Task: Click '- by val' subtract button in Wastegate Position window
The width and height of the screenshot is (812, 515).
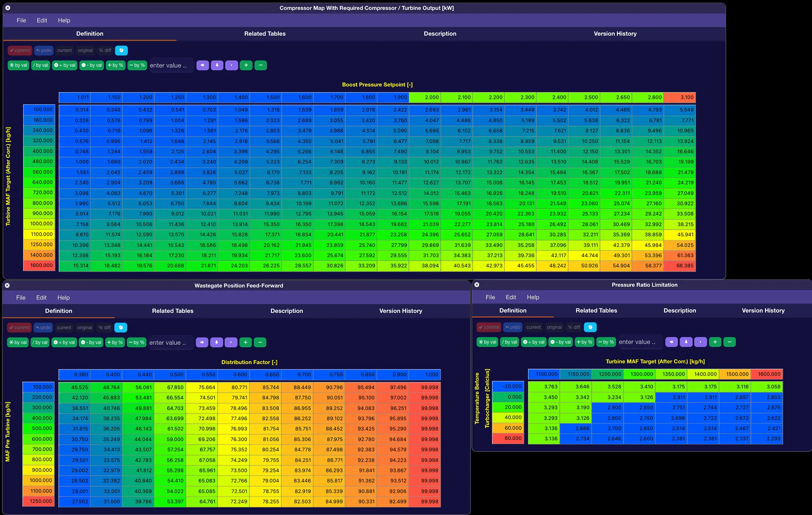Action: tap(91, 343)
